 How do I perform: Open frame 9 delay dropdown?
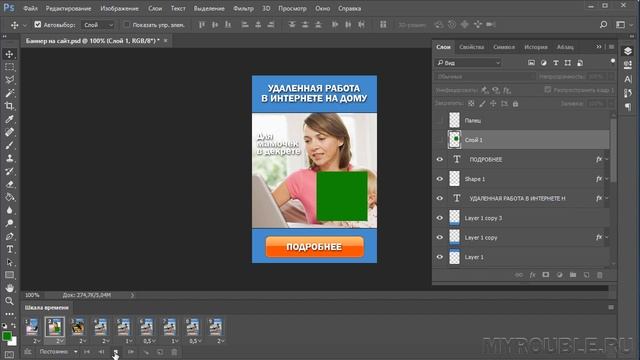coord(221,341)
